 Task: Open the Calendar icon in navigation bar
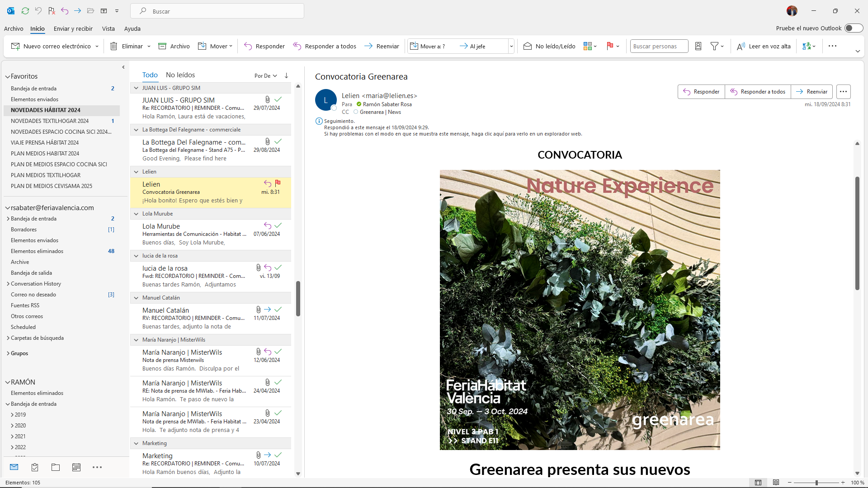pyautogui.click(x=76, y=467)
